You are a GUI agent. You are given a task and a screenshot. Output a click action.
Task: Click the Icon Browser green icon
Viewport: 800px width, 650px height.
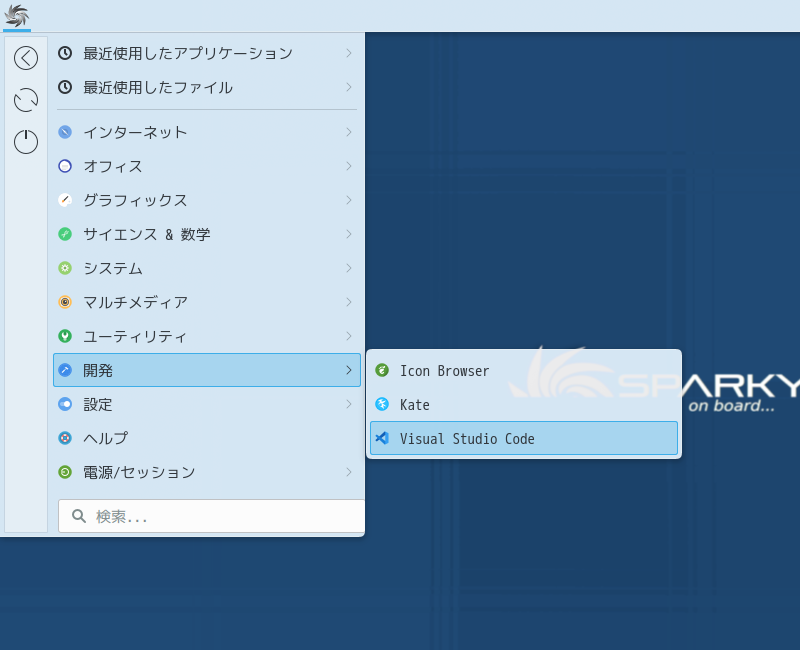382,370
